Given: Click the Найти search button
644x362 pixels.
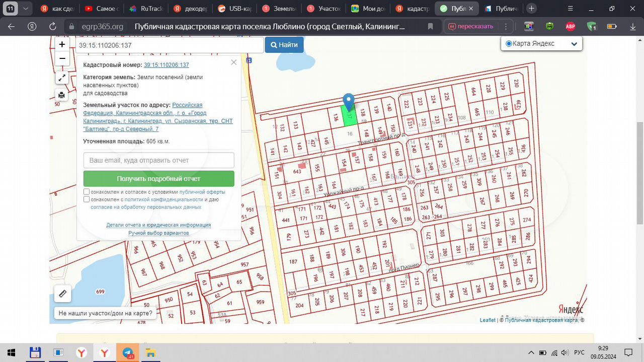Looking at the screenshot, I should tap(284, 45).
